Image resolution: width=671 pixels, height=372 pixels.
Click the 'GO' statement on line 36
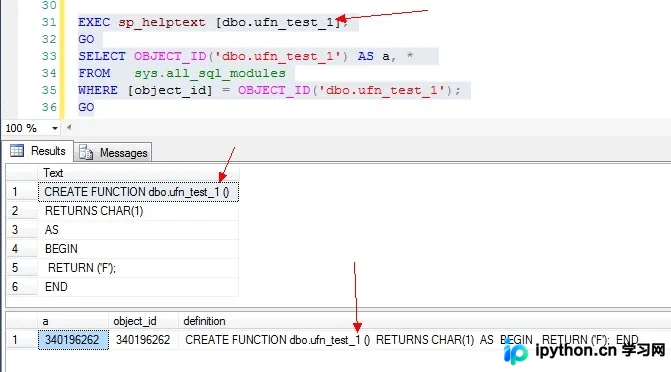86,107
